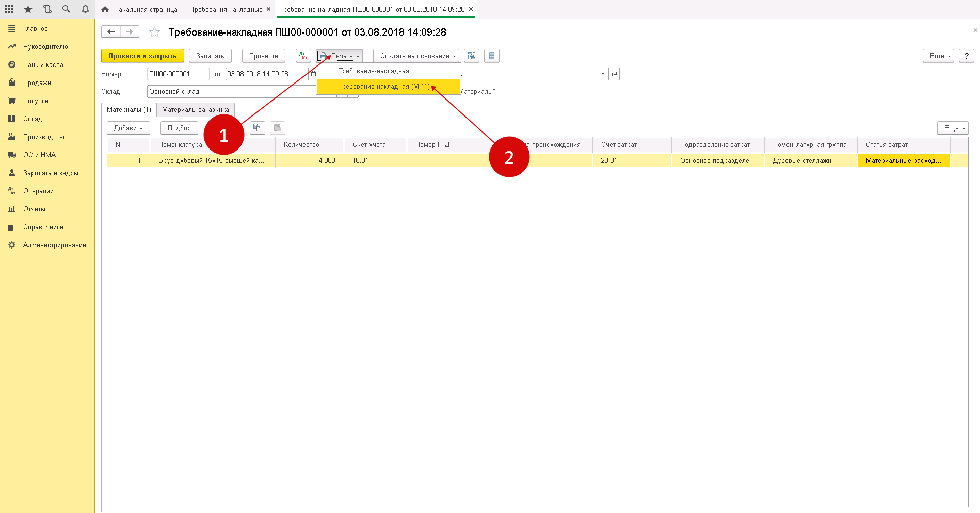Switch to the Материалы заказчика tab
The image size is (980, 513).
[195, 110]
